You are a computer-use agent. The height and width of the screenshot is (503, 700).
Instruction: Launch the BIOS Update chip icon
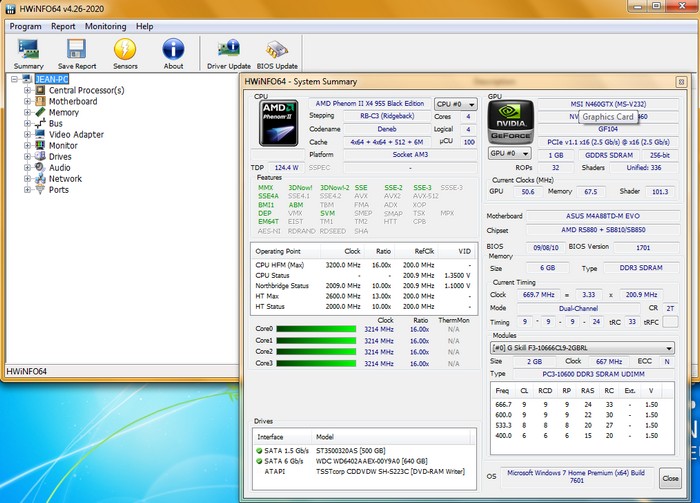point(277,50)
